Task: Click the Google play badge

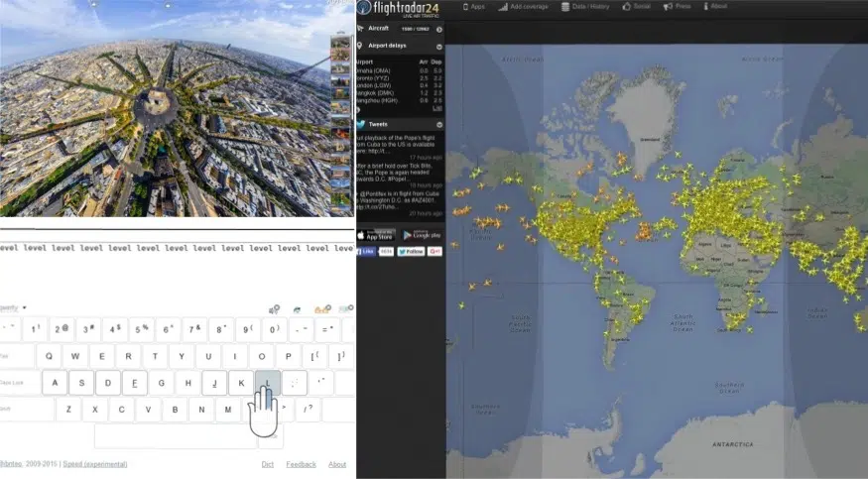Action: point(422,235)
